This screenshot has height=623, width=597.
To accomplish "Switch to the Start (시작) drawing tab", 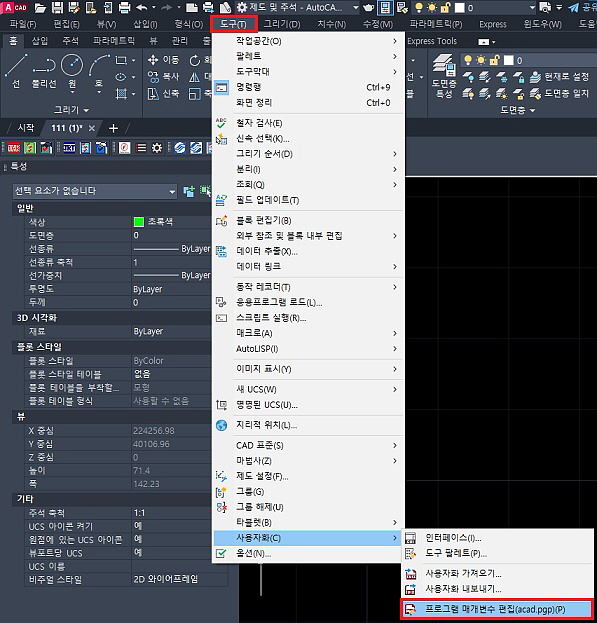I will tap(26, 128).
